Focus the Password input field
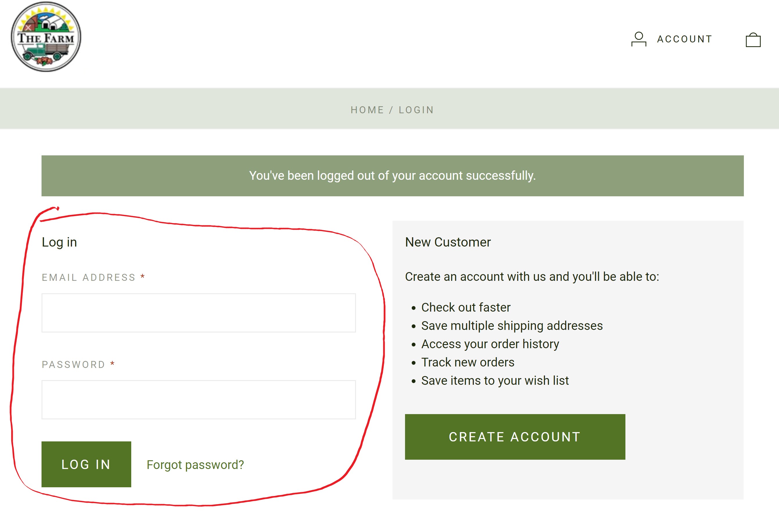 click(x=198, y=400)
